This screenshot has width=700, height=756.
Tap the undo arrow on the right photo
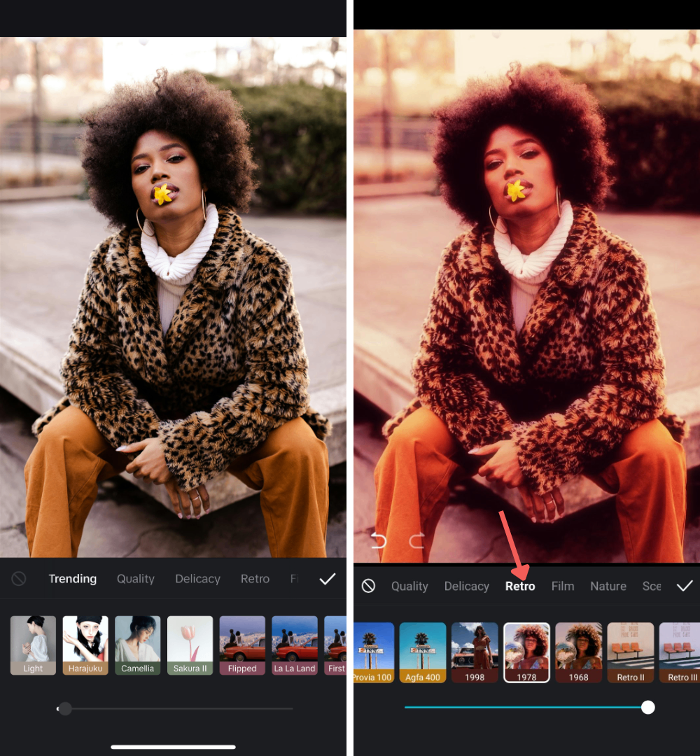point(379,541)
